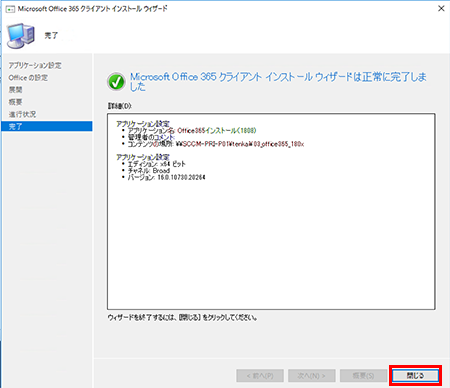Click the 閉じる (Close) button
450x388 pixels.
click(415, 376)
